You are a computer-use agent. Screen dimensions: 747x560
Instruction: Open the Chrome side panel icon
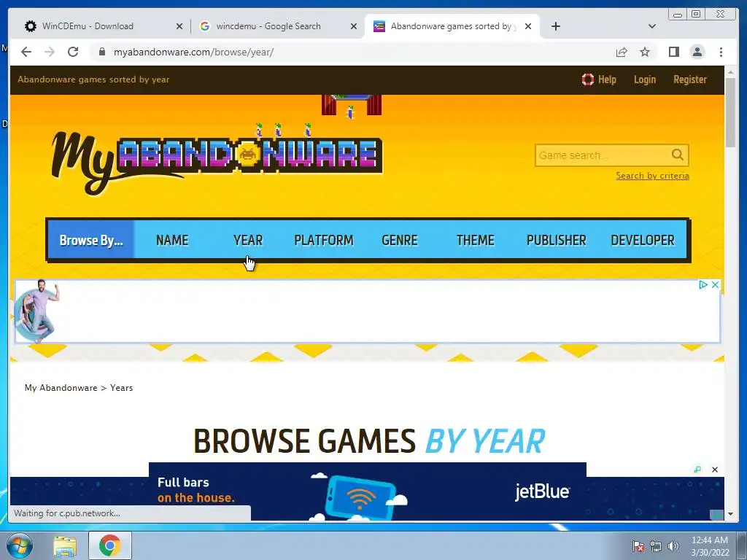[673, 52]
